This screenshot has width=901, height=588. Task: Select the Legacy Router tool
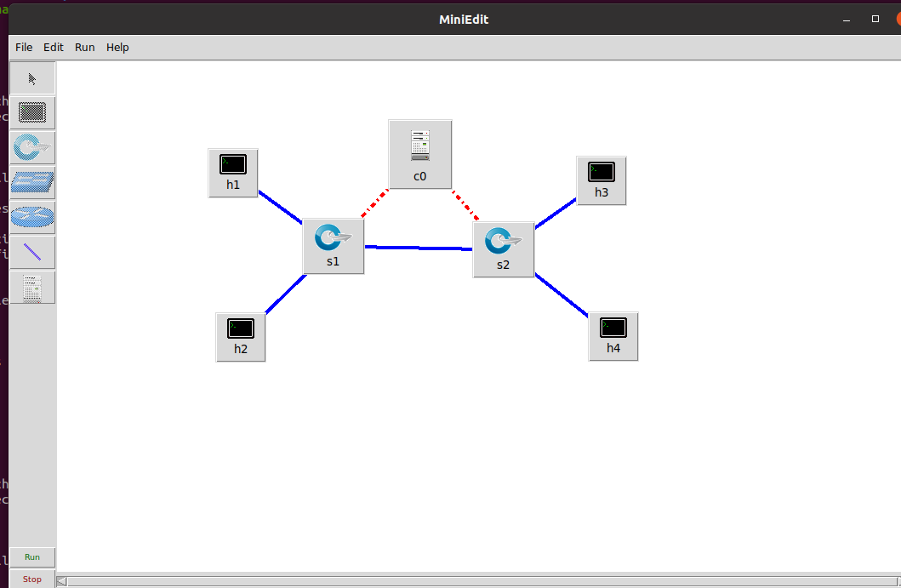pyautogui.click(x=32, y=217)
